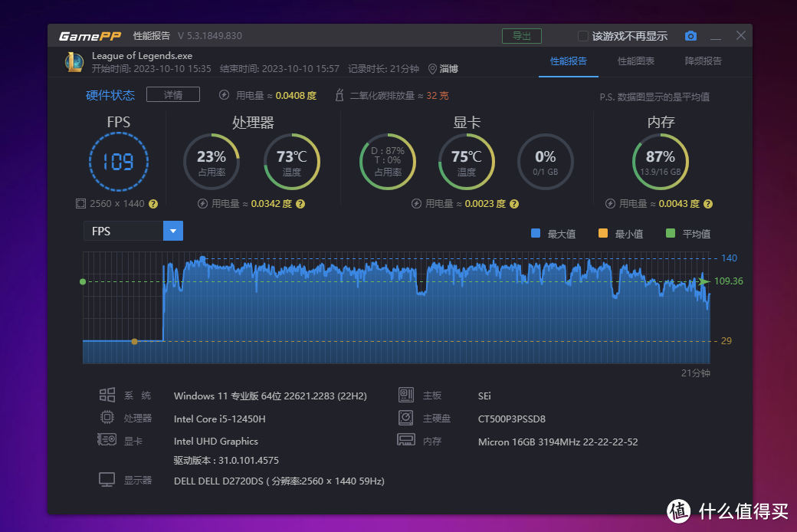Click the blue 最大值 legend swatch
Viewport: 797px width, 532px height.
tap(535, 234)
